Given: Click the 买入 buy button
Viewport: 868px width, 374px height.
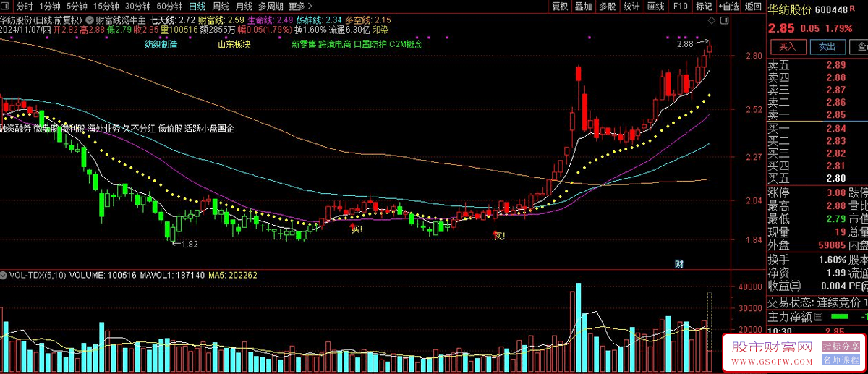Looking at the screenshot, I should (787, 47).
